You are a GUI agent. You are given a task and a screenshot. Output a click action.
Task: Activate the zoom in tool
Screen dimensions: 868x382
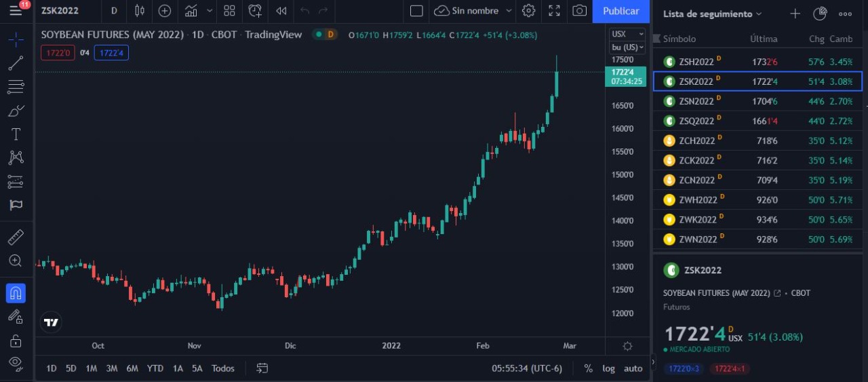coord(16,261)
